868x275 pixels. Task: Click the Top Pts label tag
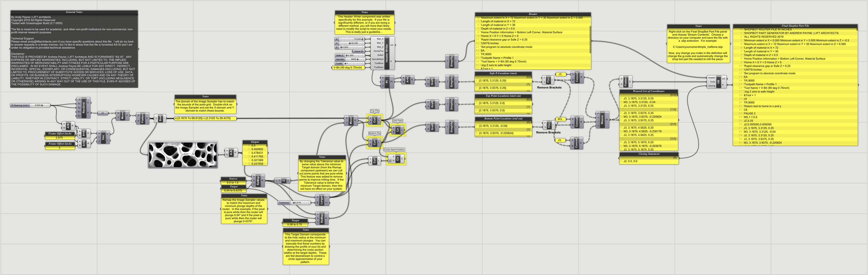[x=375, y=111]
